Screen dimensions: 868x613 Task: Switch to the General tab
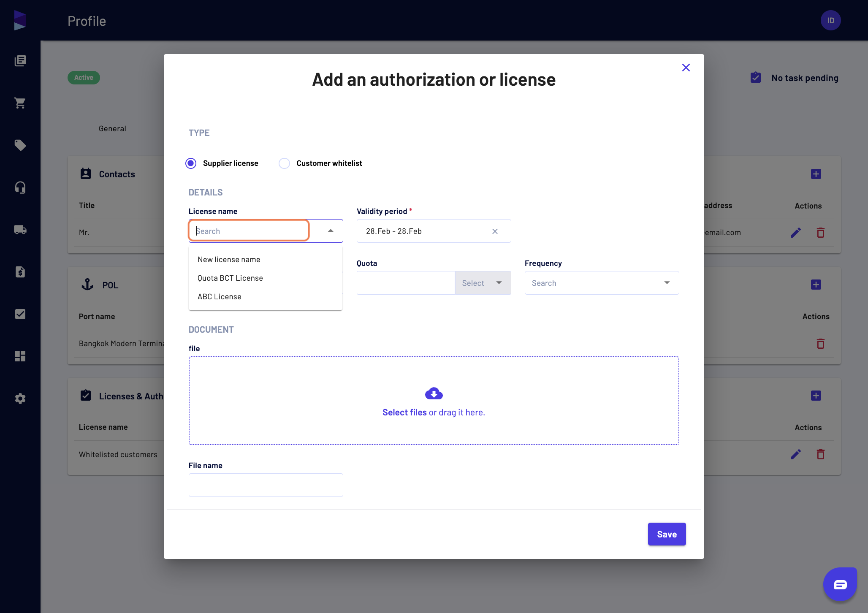[x=112, y=129]
